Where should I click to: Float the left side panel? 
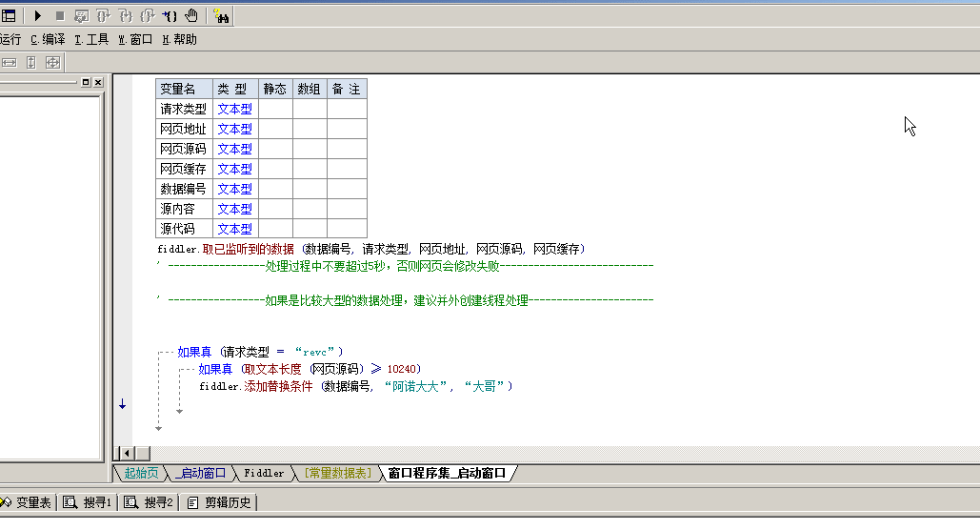(87, 82)
